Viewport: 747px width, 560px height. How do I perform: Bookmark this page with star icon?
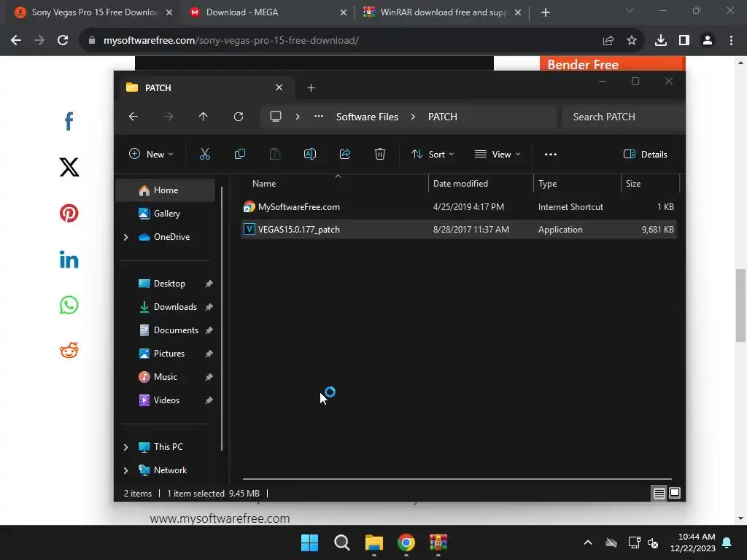632,41
